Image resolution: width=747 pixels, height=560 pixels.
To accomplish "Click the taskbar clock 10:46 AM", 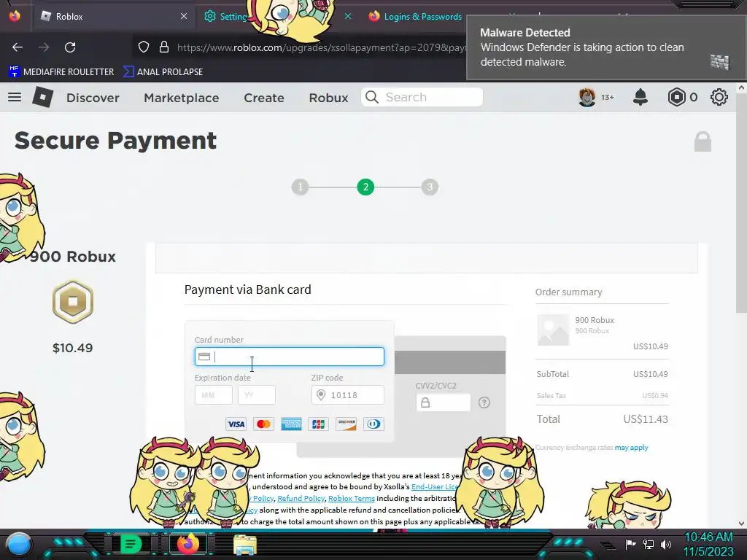I will [x=708, y=537].
